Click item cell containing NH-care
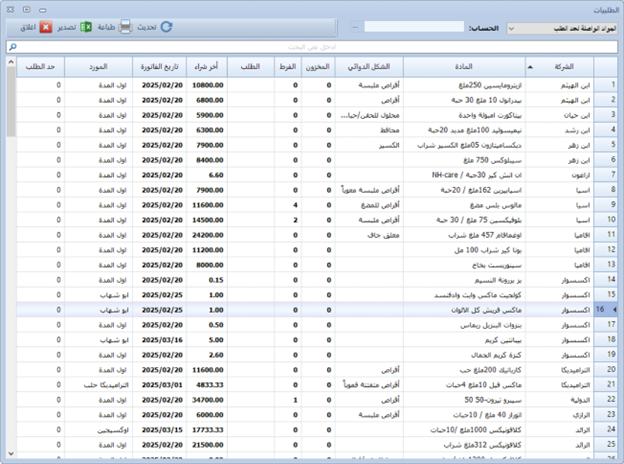624x464 pixels. (464, 175)
